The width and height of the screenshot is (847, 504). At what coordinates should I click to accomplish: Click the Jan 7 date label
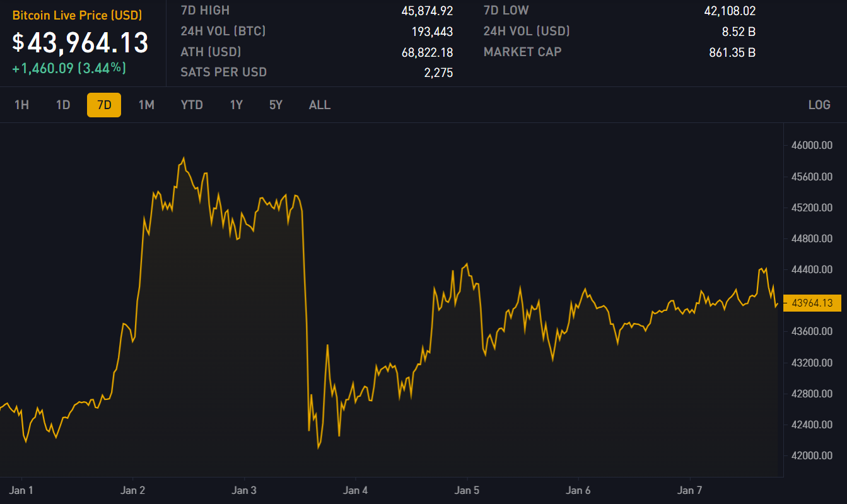point(689,490)
